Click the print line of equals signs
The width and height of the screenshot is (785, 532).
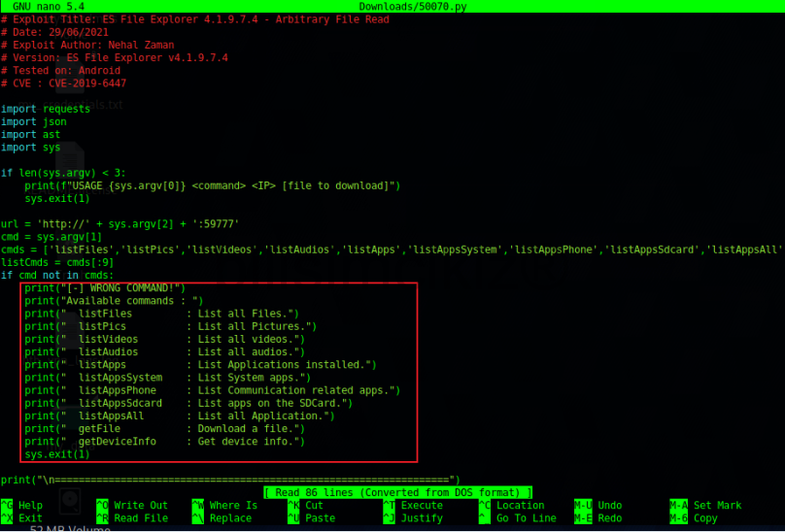[230, 480]
